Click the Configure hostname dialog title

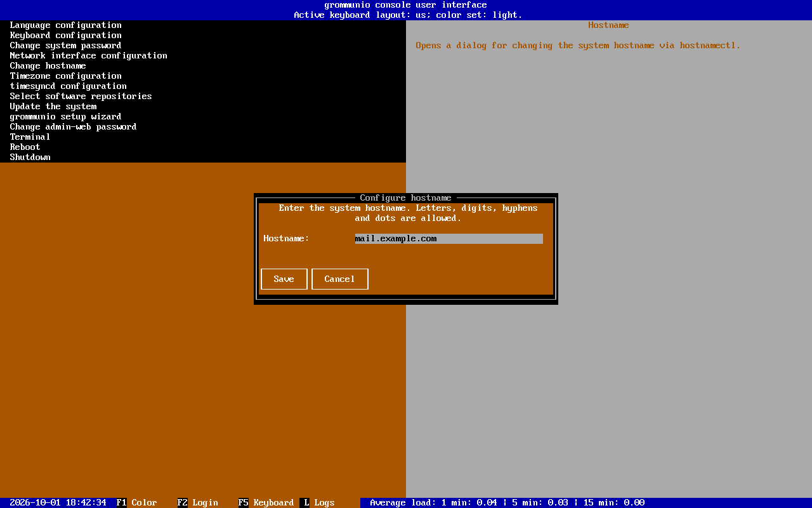pyautogui.click(x=405, y=198)
